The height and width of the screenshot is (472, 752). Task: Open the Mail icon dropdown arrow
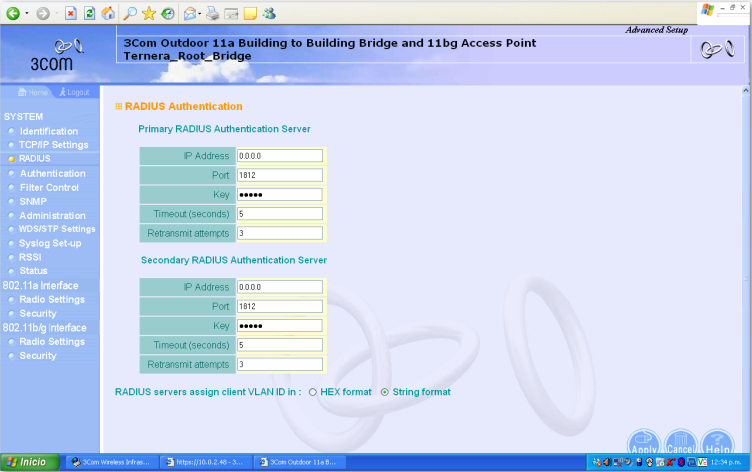201,13
